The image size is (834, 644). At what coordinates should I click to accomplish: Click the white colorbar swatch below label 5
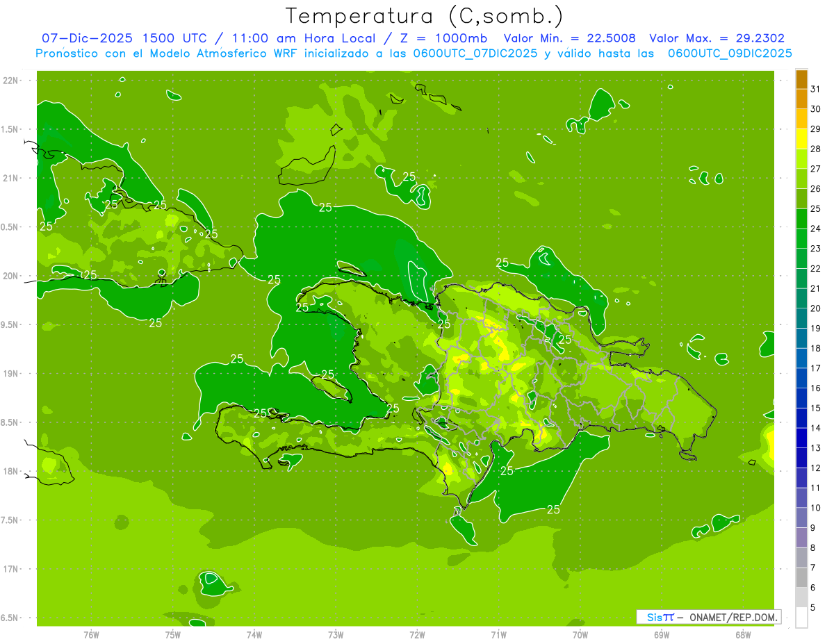click(801, 618)
